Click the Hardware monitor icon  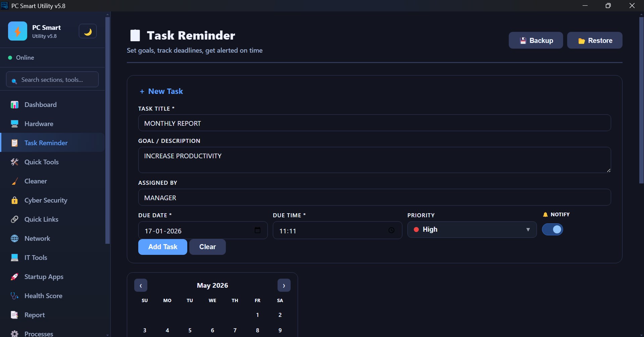(14, 124)
